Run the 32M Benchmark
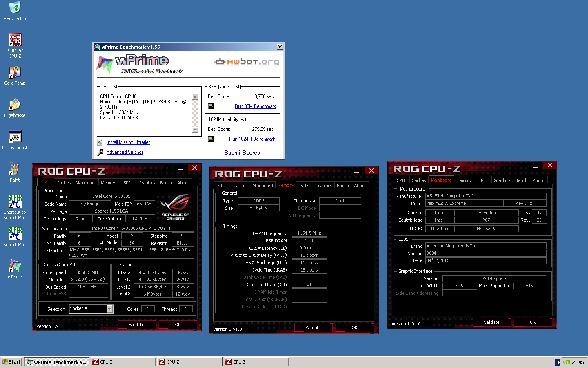The height and width of the screenshot is (368, 588). tap(255, 106)
